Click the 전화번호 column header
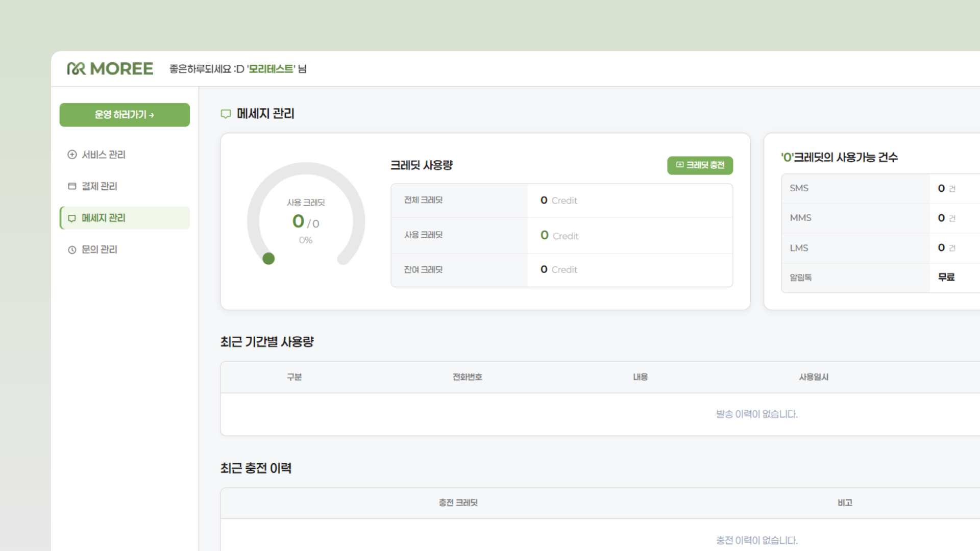The width and height of the screenshot is (980, 551). 467,377
